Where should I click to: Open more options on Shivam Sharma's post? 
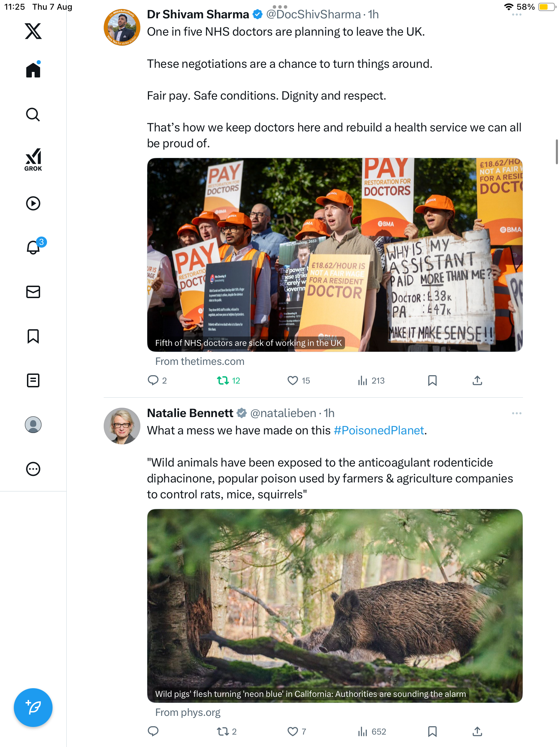[x=516, y=15]
